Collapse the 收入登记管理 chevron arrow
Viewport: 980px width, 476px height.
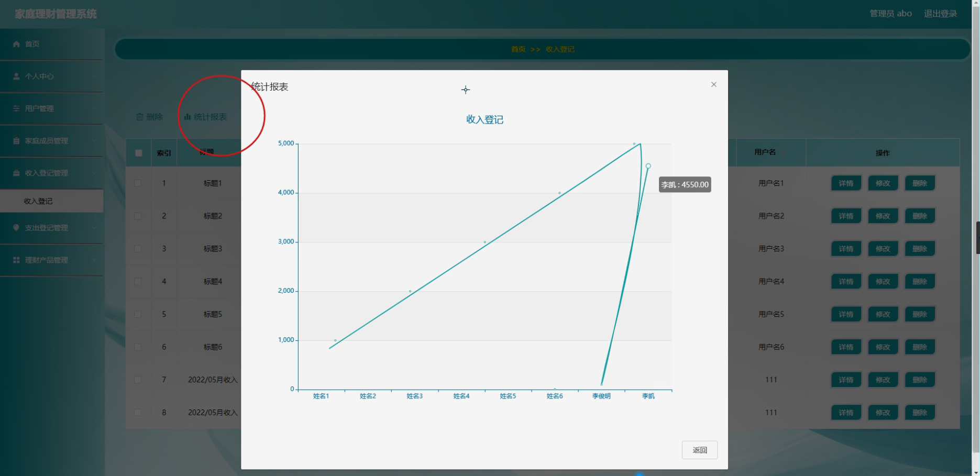tap(94, 173)
